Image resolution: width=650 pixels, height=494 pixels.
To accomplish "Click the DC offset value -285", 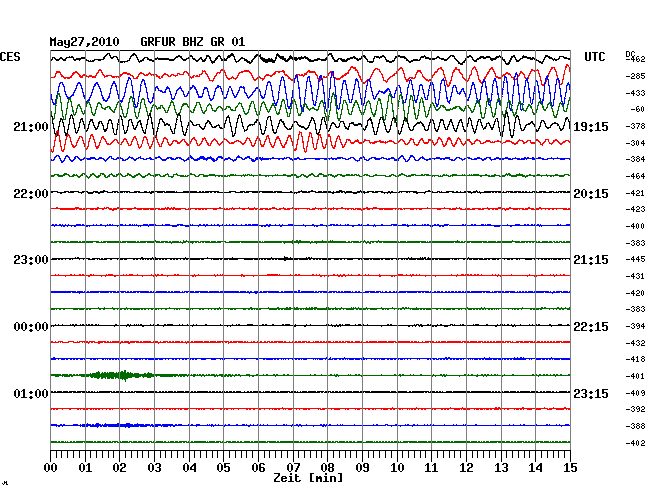I will point(635,76).
